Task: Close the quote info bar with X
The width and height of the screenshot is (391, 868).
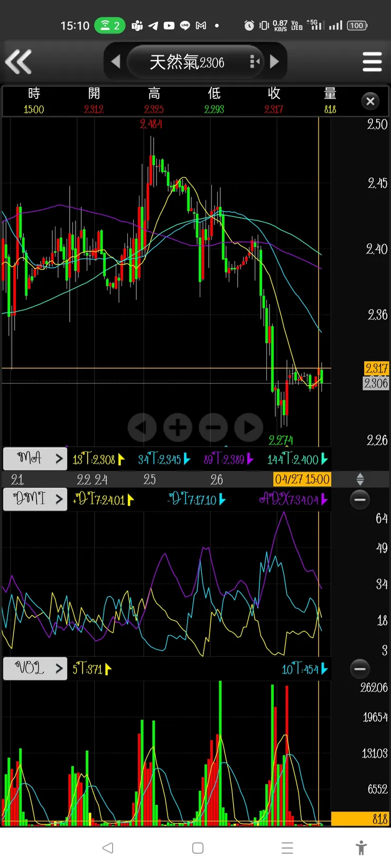Action: point(370,101)
